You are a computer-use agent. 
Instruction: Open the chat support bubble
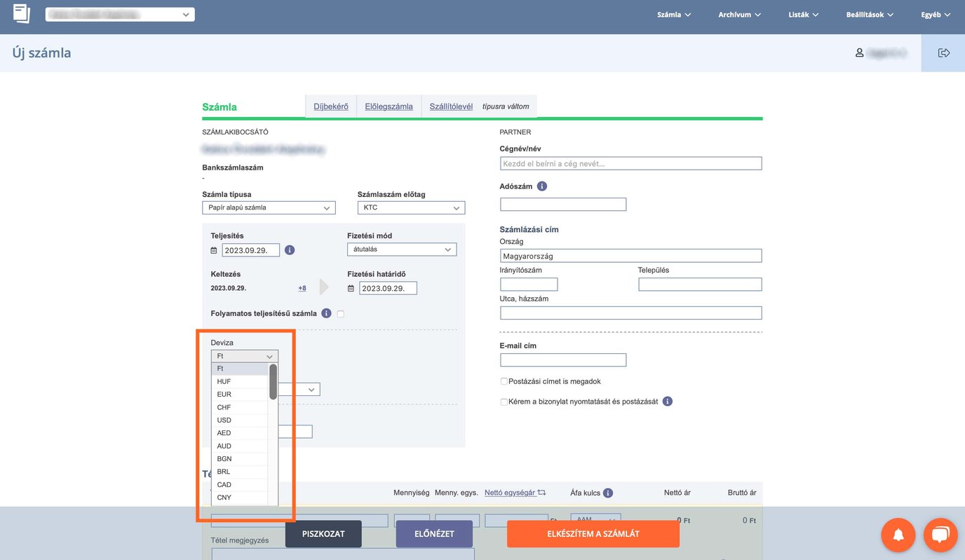tap(940, 535)
